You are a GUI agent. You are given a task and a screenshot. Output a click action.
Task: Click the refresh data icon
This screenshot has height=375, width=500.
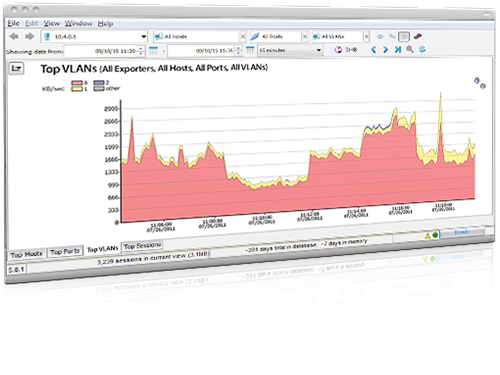[x=422, y=50]
